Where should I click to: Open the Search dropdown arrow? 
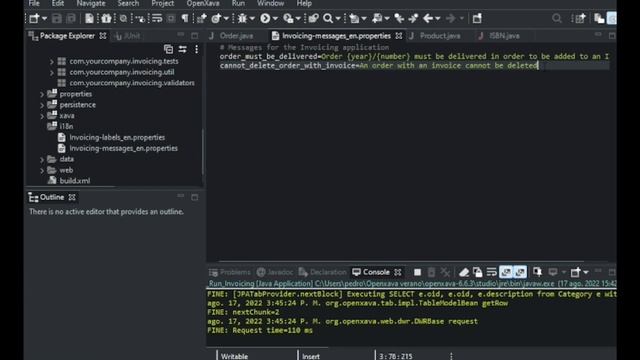tap(338, 19)
